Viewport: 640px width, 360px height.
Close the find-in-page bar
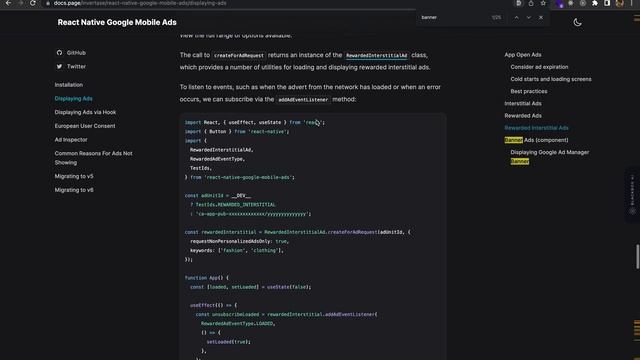tap(541, 18)
